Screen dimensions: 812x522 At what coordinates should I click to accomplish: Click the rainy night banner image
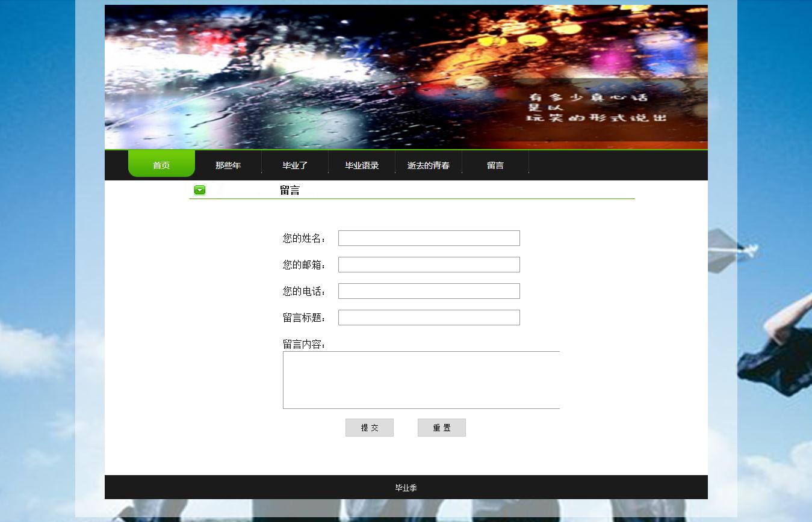click(406, 77)
